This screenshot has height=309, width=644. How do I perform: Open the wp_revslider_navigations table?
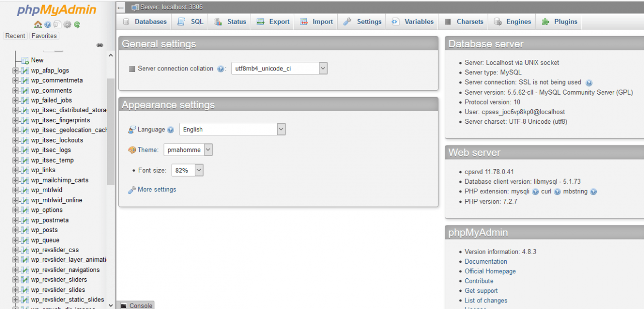click(65, 270)
